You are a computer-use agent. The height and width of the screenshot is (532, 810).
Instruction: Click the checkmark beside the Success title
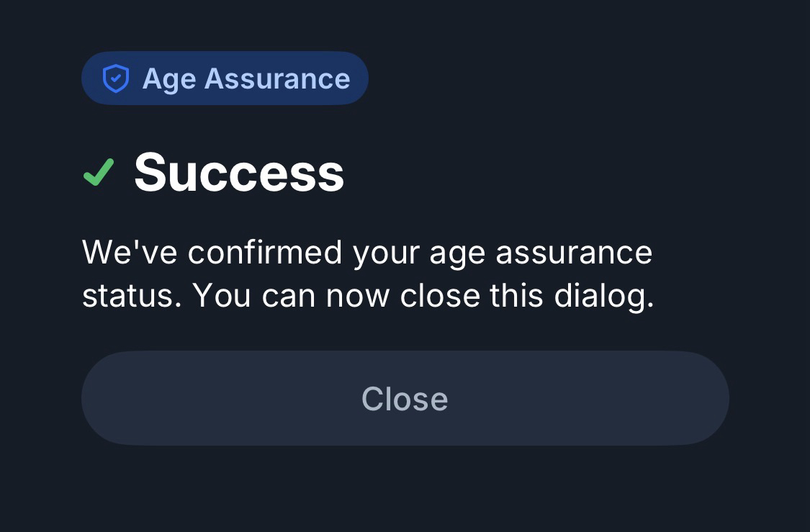[x=99, y=173]
